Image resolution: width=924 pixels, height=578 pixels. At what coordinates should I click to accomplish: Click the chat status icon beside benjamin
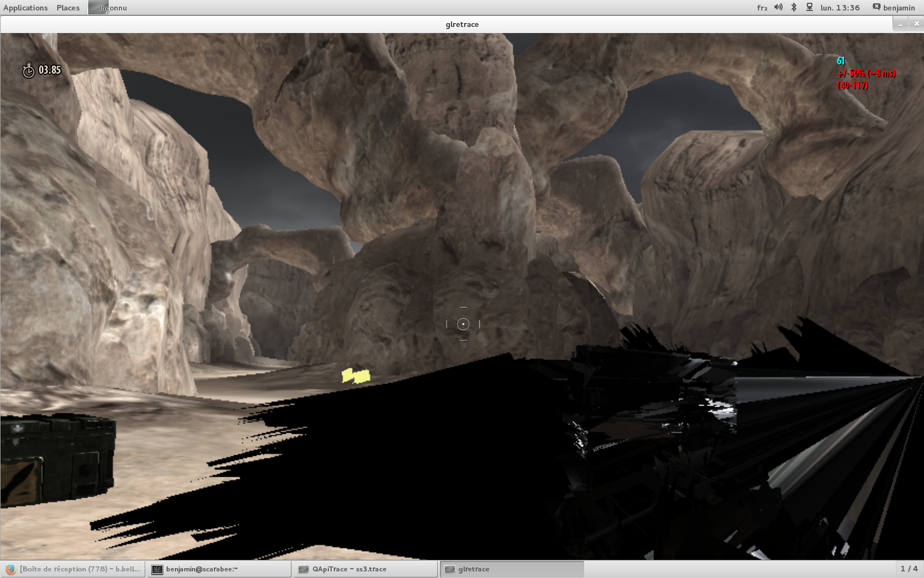[x=876, y=7]
